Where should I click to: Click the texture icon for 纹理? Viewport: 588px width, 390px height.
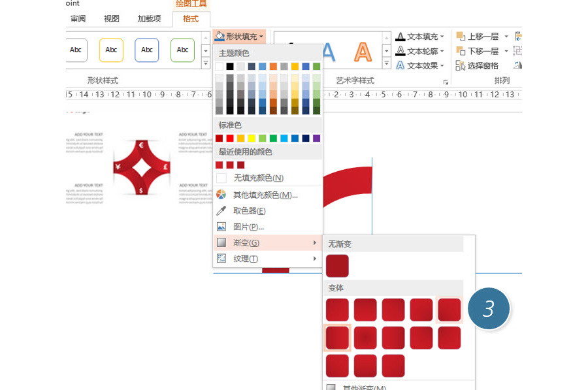point(221,259)
